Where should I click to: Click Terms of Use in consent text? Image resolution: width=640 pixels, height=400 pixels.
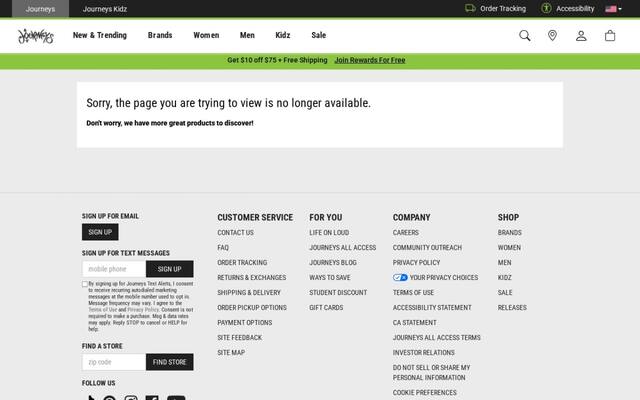[x=102, y=310]
